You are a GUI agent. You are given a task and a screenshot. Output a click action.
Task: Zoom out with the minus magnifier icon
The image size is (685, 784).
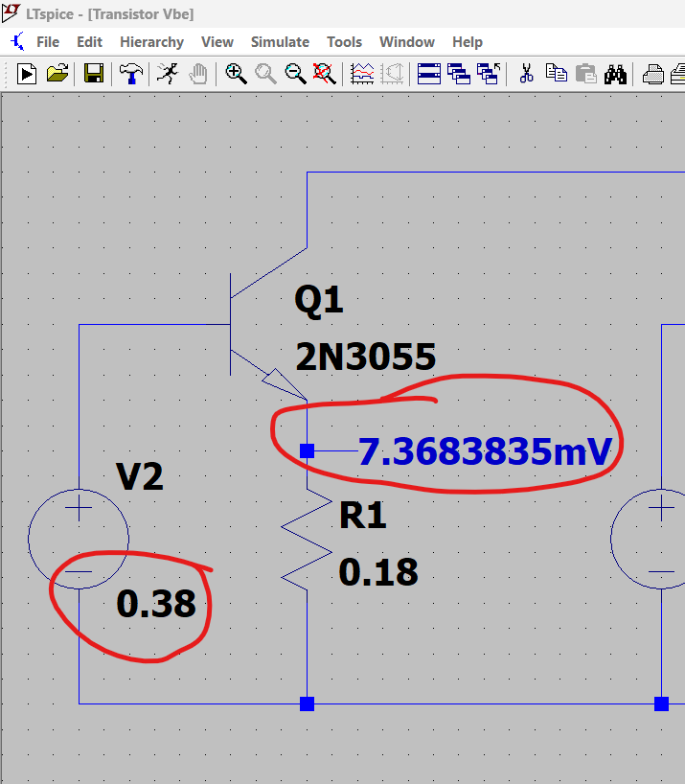tap(295, 74)
